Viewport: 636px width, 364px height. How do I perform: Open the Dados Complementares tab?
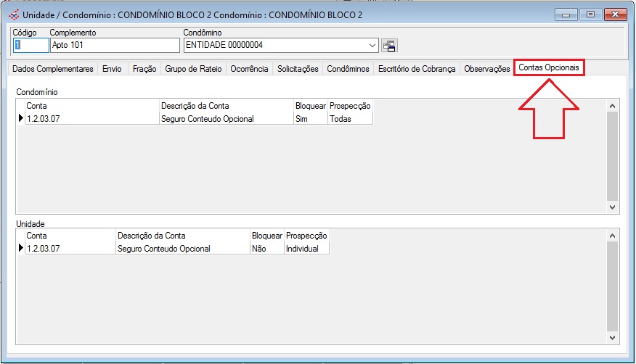tap(54, 69)
